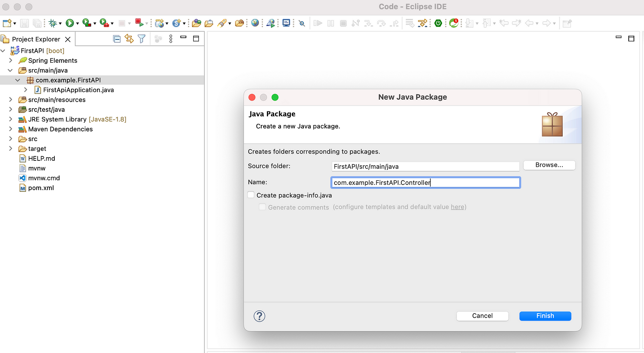
Task: Click the help question mark in dialog
Action: [x=260, y=316]
